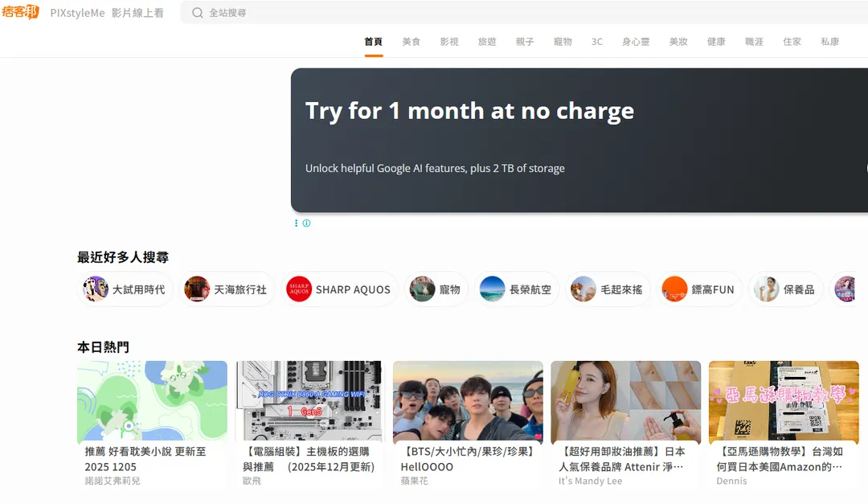868x504 pixels.
Task: Click the 長榮航空 avatar icon
Action: click(x=492, y=289)
